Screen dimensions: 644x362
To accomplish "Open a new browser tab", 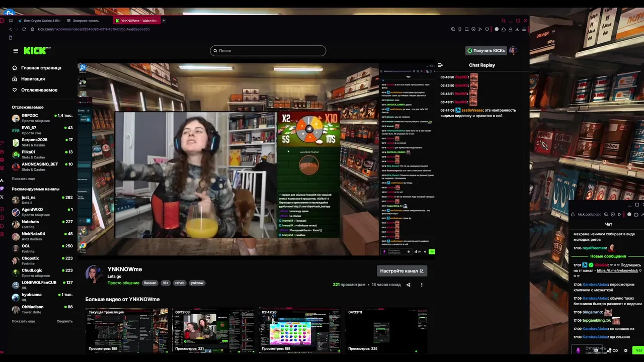I will 164,21.
